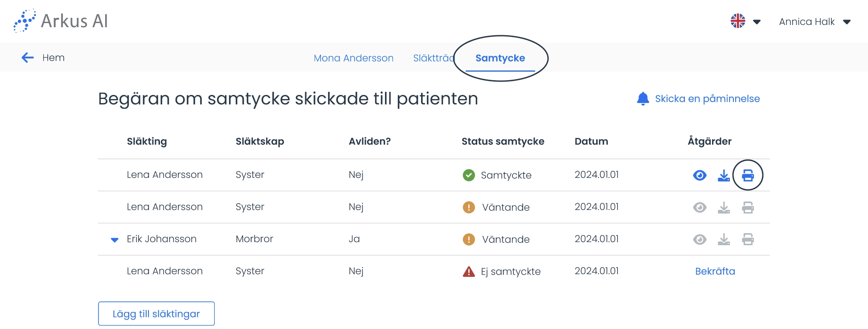The width and height of the screenshot is (868, 329).
Task: View consent via eye icon in Samtyckte row
Action: (700, 175)
